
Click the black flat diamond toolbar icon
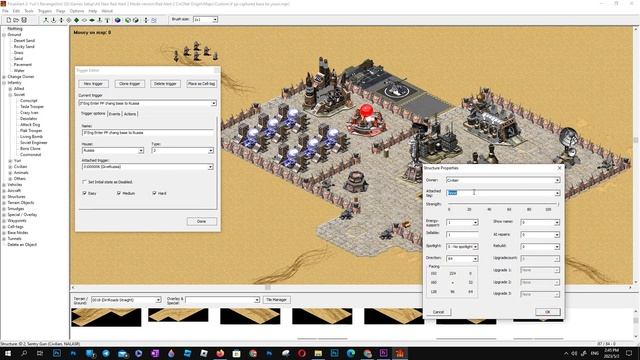[x=92, y=20]
